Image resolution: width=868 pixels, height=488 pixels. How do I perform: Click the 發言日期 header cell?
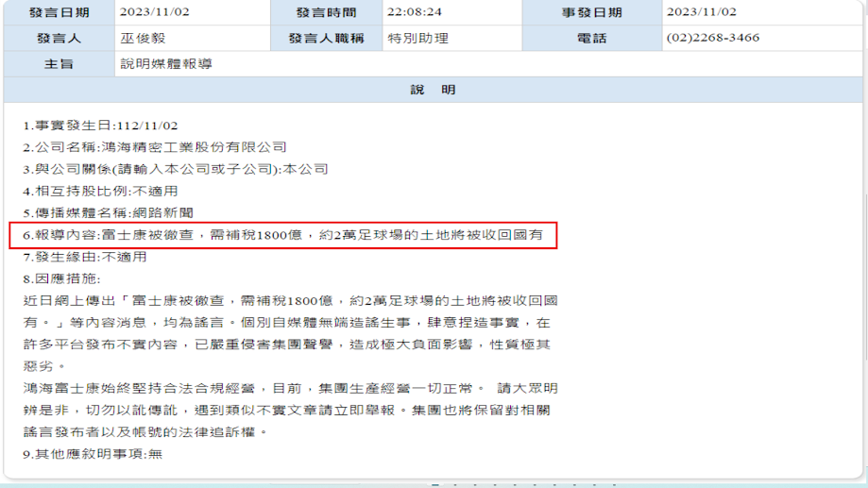[x=60, y=12]
